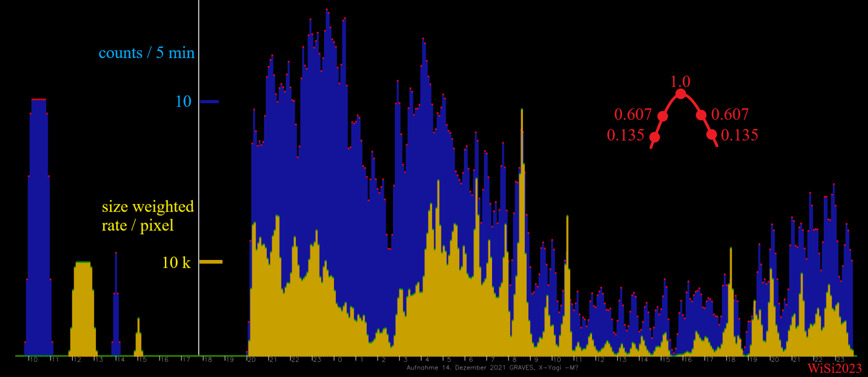Click the hour "6" axis label
Viewport: 868px width, 377px height.
(471, 359)
